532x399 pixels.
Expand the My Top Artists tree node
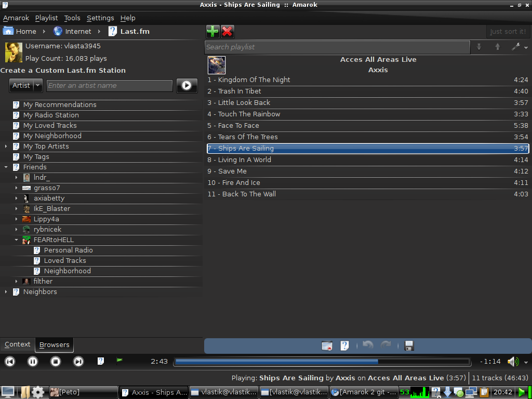tap(6, 146)
